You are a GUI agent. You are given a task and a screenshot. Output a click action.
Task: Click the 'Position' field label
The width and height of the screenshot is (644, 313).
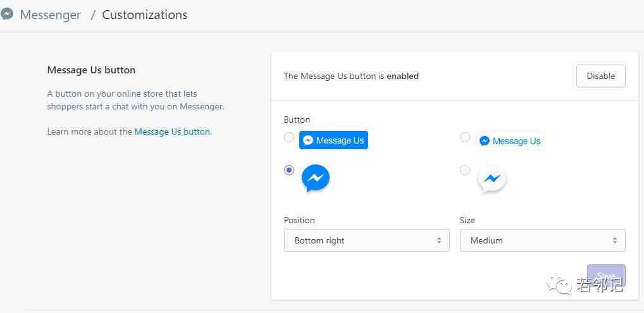point(299,220)
